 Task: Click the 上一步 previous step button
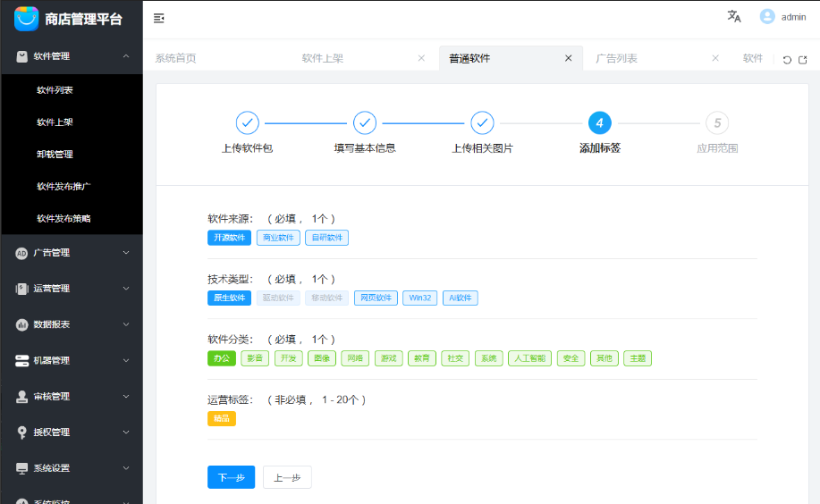click(x=287, y=477)
